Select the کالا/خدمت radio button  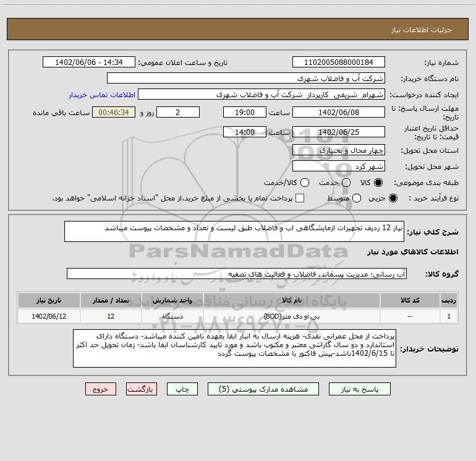(x=305, y=183)
